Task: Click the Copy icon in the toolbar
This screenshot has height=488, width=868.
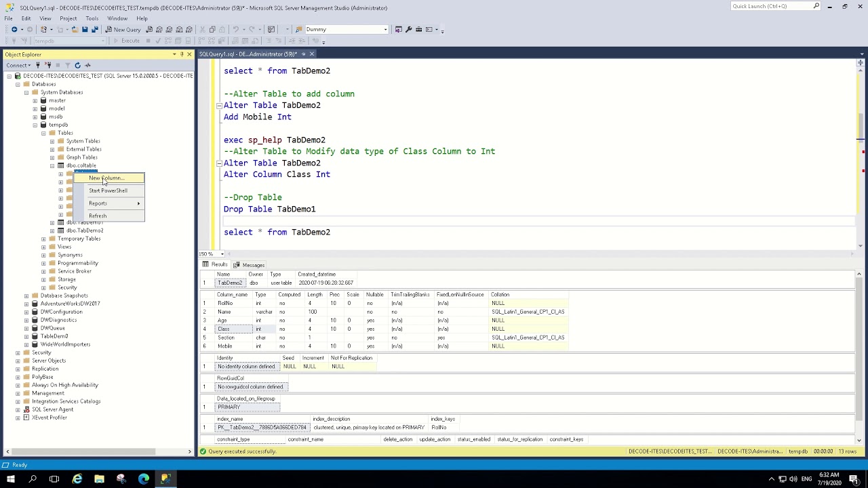Action: pos(212,29)
